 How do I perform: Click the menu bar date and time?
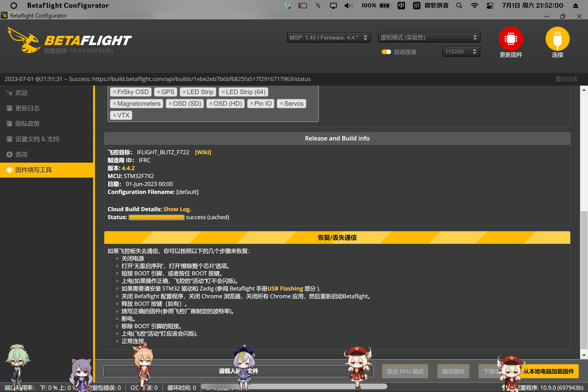tap(532, 6)
